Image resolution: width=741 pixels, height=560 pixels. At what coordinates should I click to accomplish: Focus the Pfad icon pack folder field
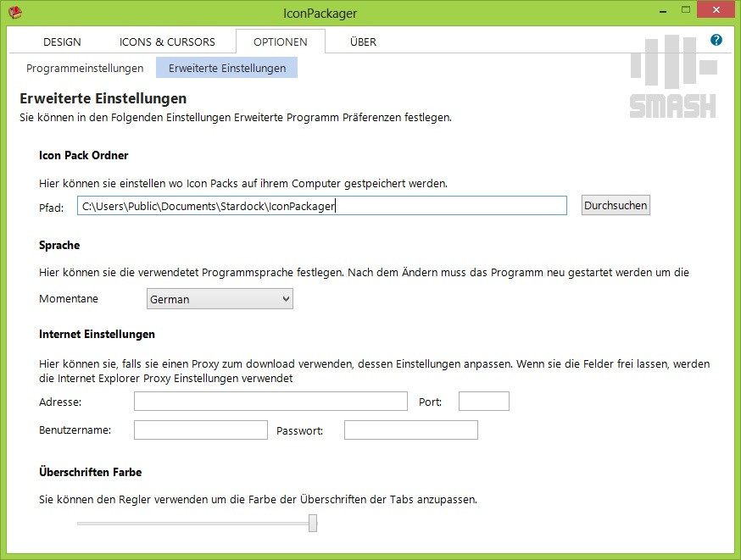pyautogui.click(x=322, y=206)
